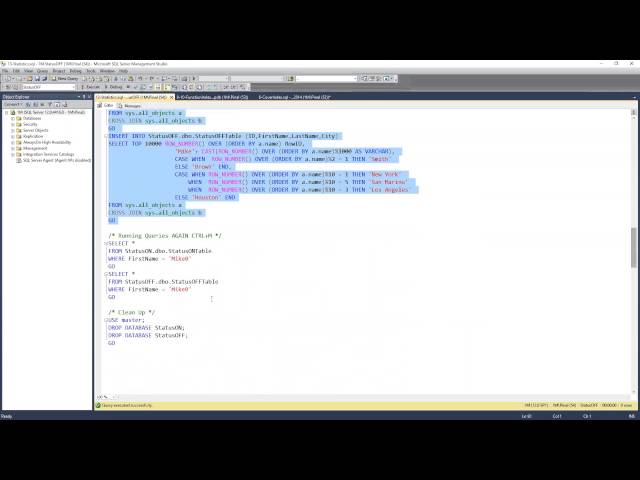Click the Open File icon
Viewport: 640px width, 480px height.
29,78
